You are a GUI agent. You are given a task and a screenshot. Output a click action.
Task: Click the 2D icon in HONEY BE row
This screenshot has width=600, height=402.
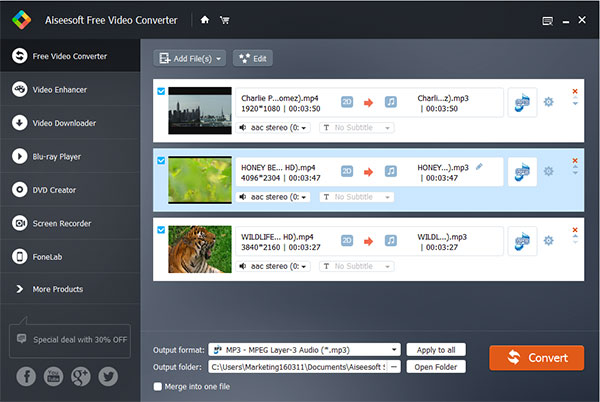coord(347,171)
